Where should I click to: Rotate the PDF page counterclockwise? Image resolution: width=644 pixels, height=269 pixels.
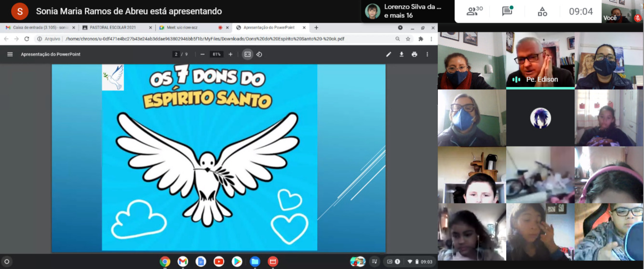[x=259, y=54]
